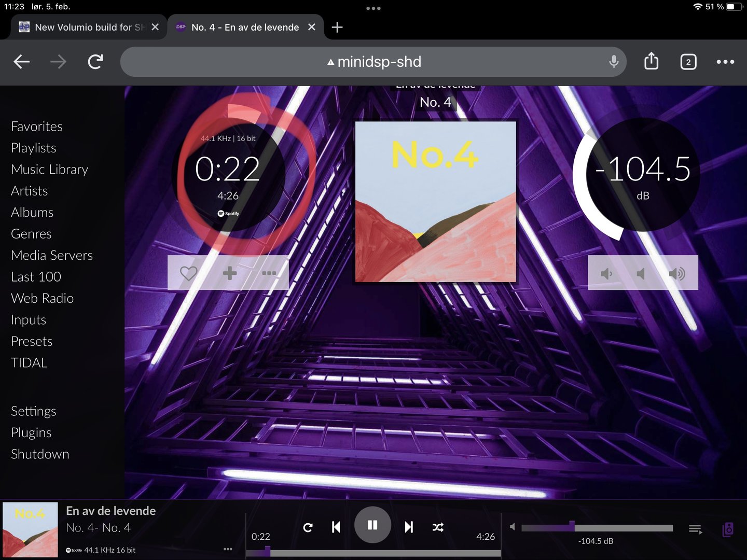
Task: Open the Plugins page
Action: coord(31,432)
